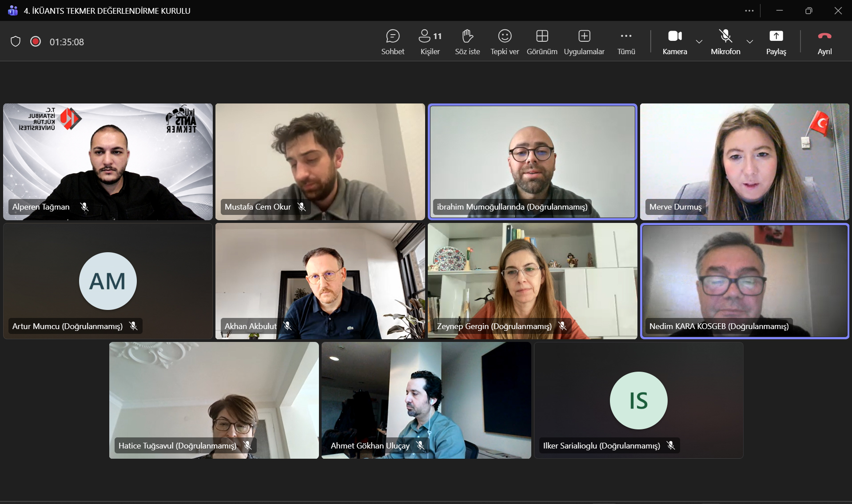
Task: Click the shield security icon
Action: 16,42
